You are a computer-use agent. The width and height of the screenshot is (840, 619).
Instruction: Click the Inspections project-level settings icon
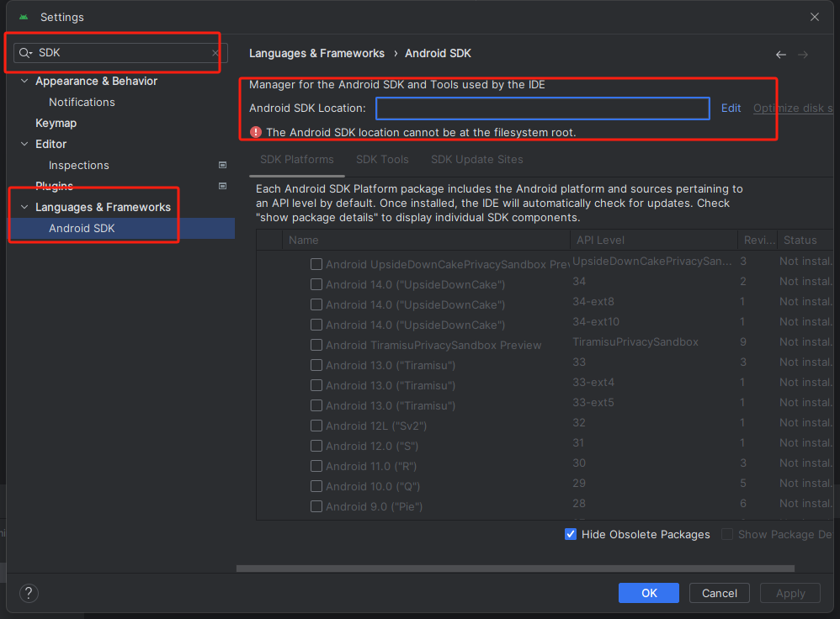[x=222, y=165]
